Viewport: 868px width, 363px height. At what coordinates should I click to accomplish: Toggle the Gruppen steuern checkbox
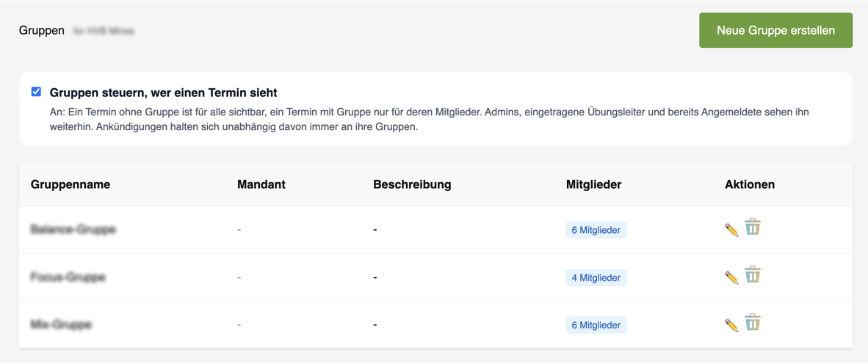[37, 91]
